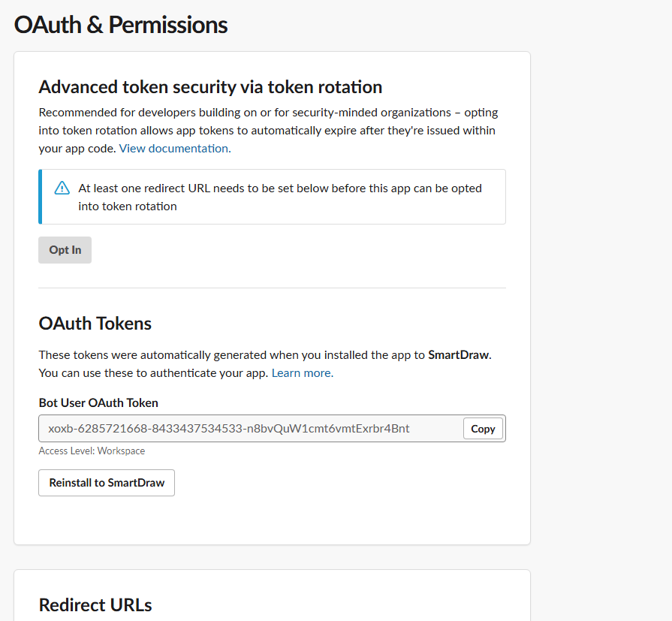Click the blue left edge of alert banner
672x621 pixels.
click(x=41, y=197)
